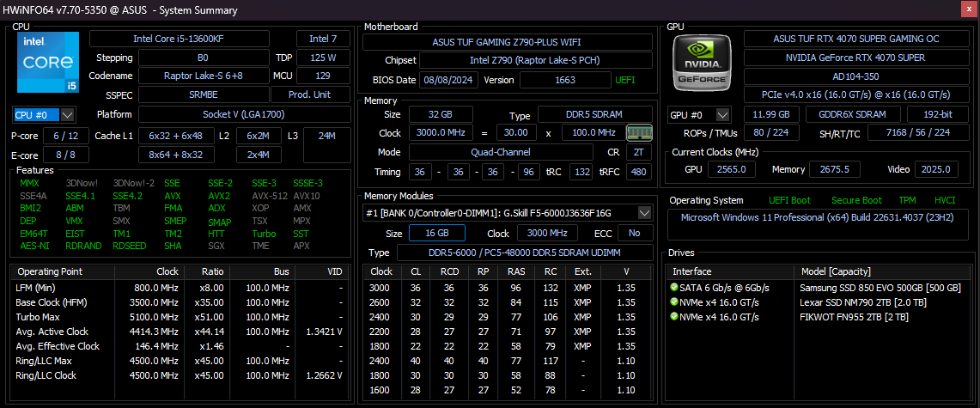Click the 3000 MHz XMP timing row
The height and width of the screenshot is (408, 980).
pos(508,288)
